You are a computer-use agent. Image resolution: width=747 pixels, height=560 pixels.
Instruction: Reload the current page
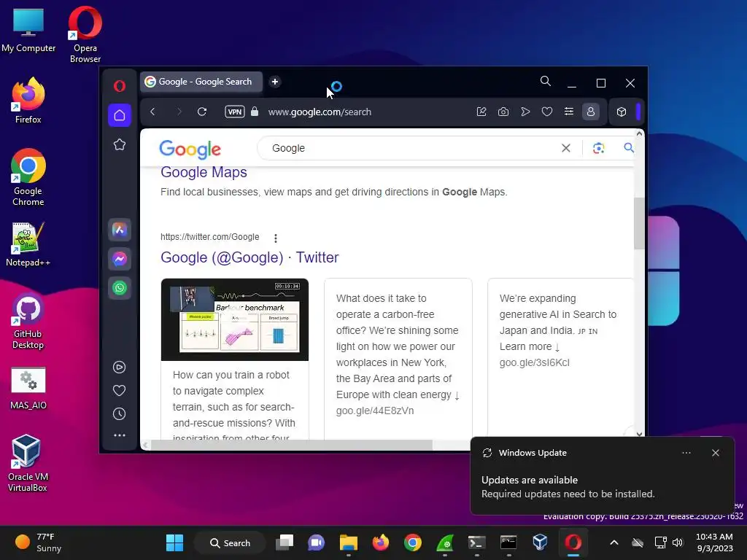[202, 112]
